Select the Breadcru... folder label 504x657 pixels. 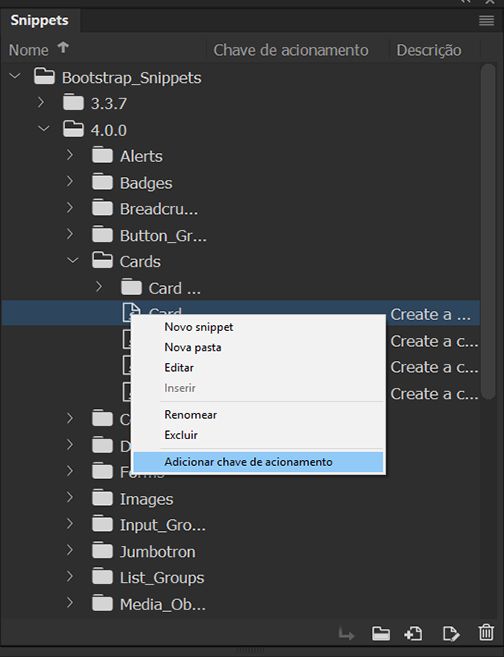click(159, 209)
